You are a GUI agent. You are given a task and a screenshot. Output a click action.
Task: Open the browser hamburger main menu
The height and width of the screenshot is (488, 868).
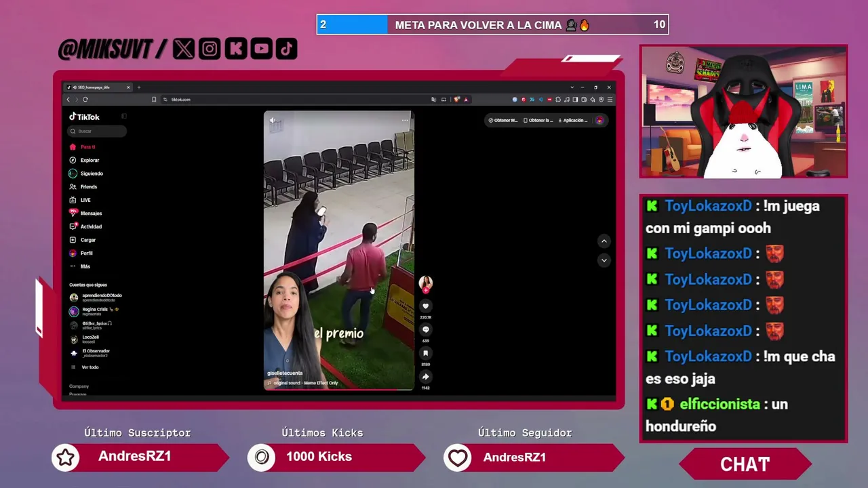pos(610,100)
